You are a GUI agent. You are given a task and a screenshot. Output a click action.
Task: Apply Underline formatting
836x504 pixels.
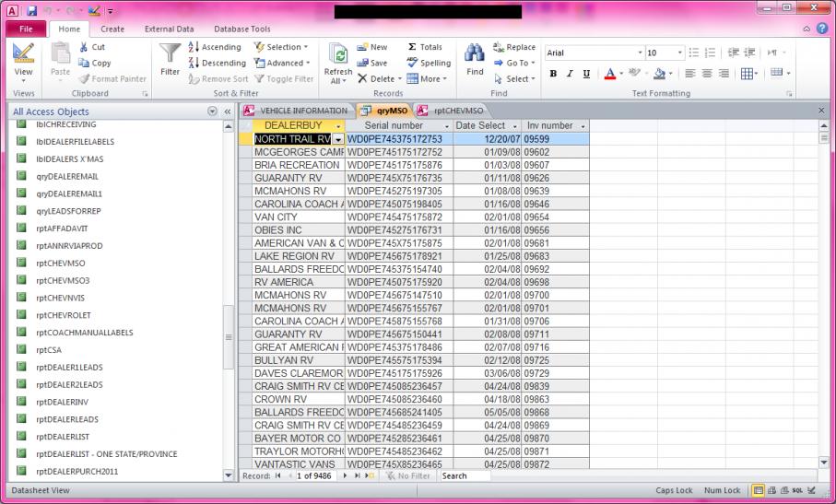(x=586, y=74)
